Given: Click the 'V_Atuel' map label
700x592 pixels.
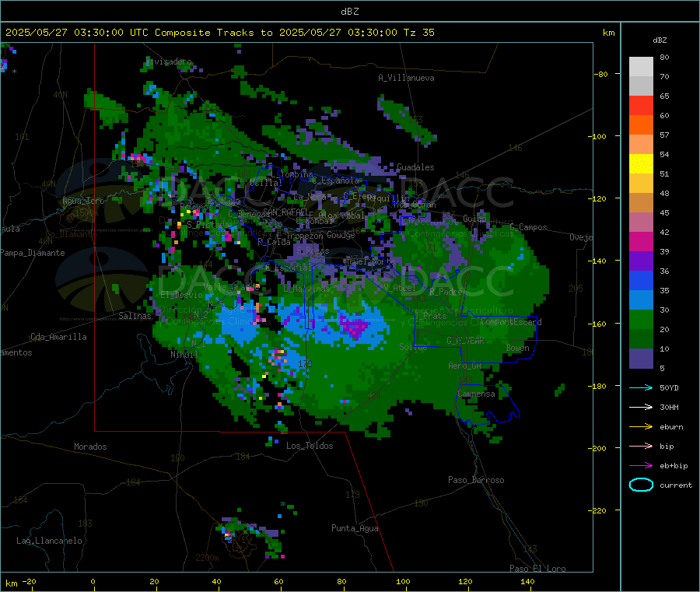Looking at the screenshot, I should (x=399, y=288).
